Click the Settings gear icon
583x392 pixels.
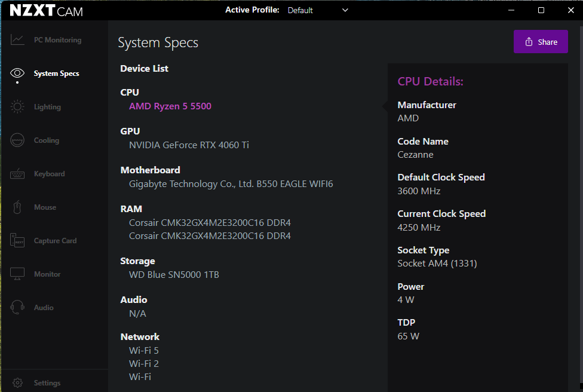click(x=17, y=382)
